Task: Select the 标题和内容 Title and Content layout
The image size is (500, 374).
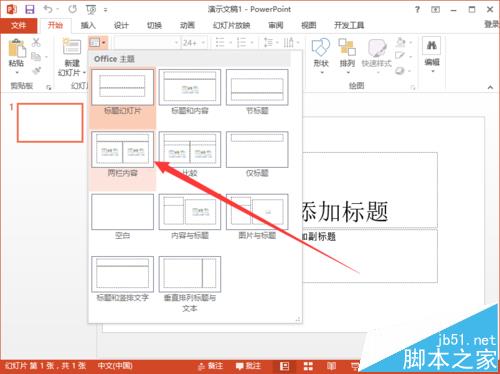Action: (x=190, y=93)
